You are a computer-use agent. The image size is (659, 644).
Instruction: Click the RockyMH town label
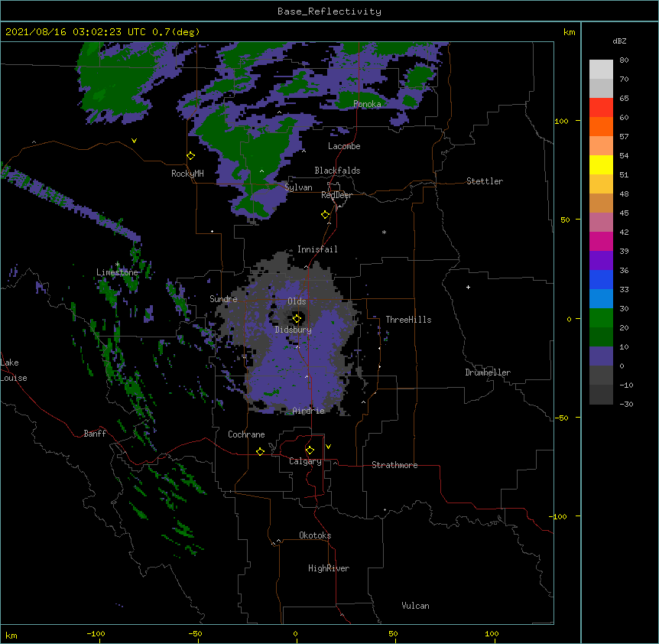tap(187, 174)
